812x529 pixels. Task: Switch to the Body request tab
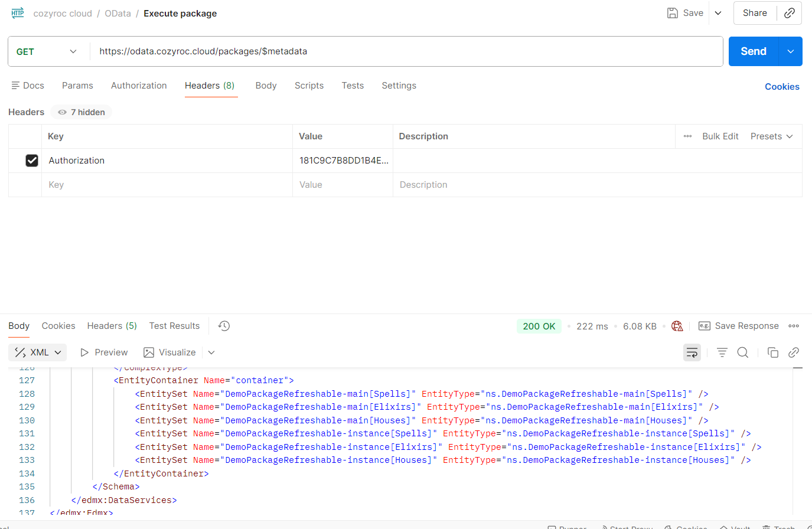coord(266,86)
